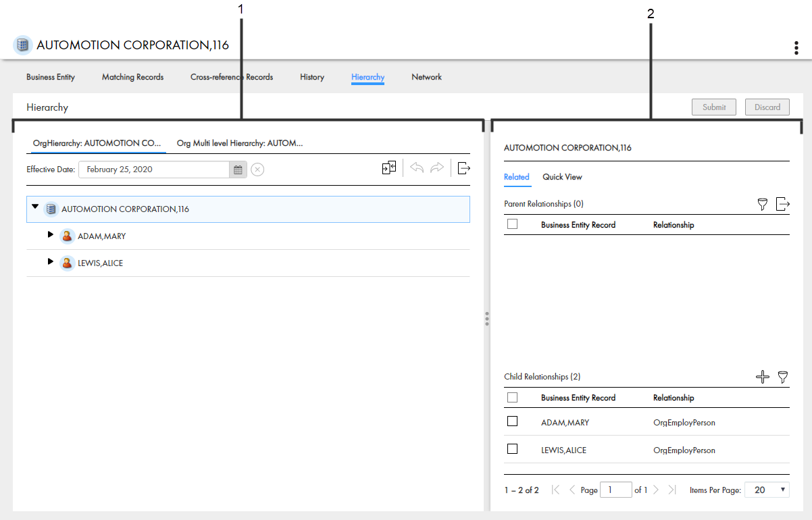The height and width of the screenshot is (520, 812).
Task: Click the undo arrow icon
Action: point(417,168)
